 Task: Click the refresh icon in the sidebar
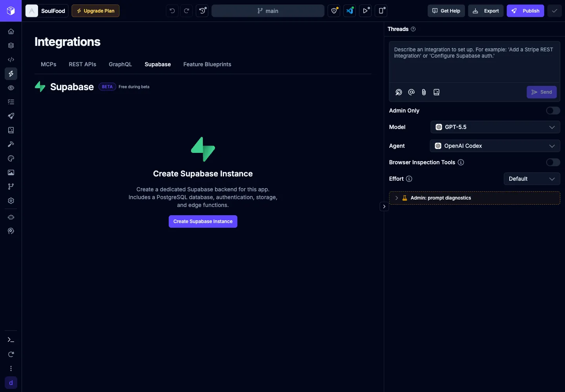(x=11, y=354)
